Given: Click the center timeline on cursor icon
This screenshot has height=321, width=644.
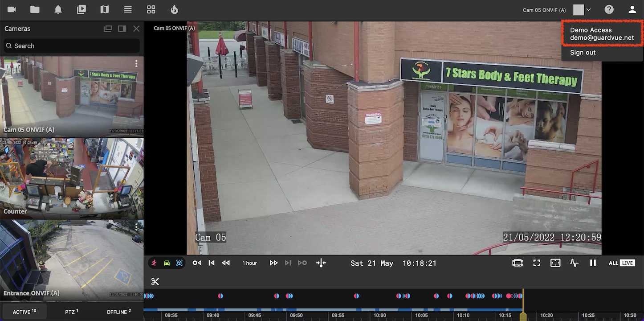Looking at the screenshot, I should pyautogui.click(x=321, y=263).
